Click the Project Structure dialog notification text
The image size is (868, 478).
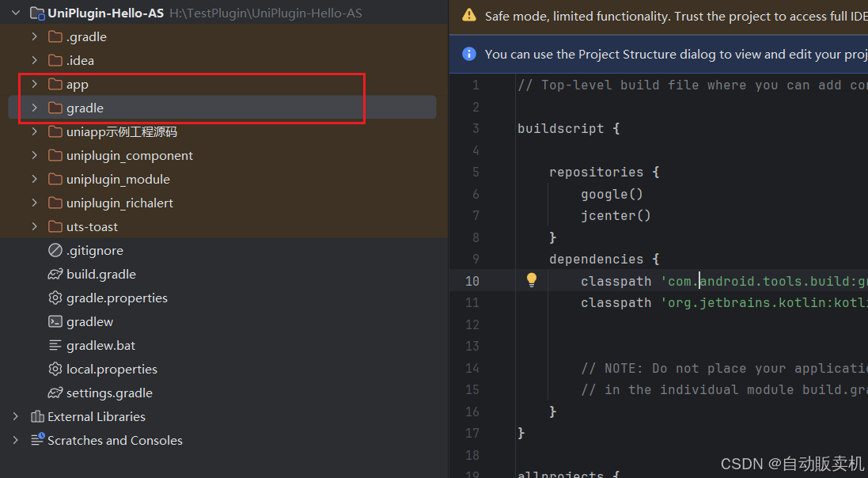click(676, 54)
